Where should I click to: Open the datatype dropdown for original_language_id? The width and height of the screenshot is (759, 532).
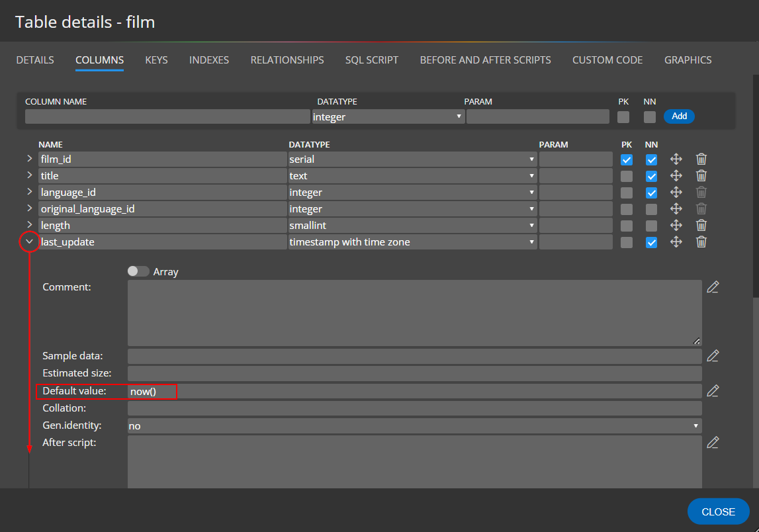(x=531, y=208)
